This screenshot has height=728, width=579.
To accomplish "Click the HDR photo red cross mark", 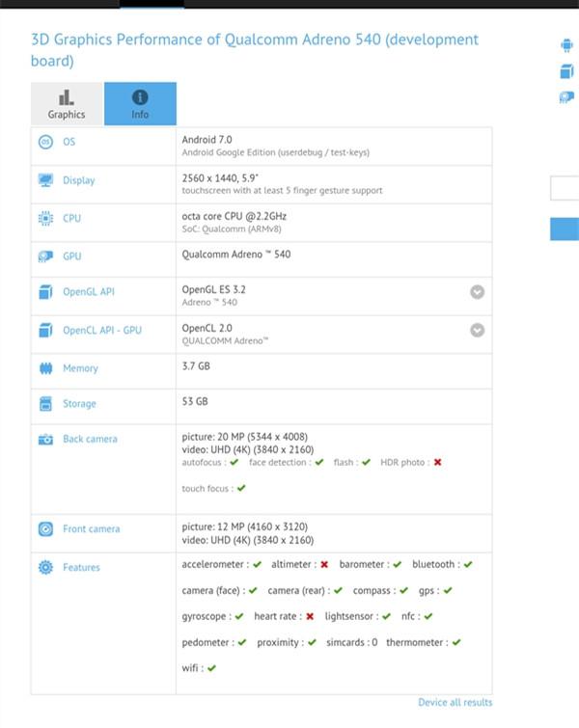I will pos(437,463).
